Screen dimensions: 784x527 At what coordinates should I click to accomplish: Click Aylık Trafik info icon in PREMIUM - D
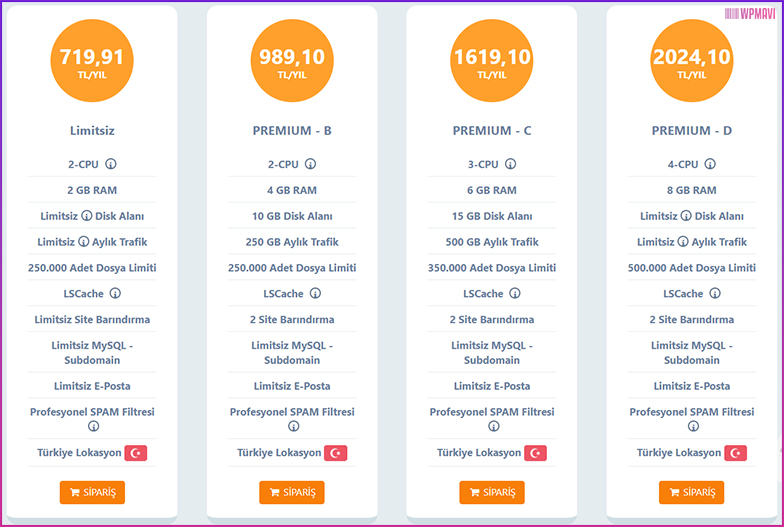click(x=683, y=242)
